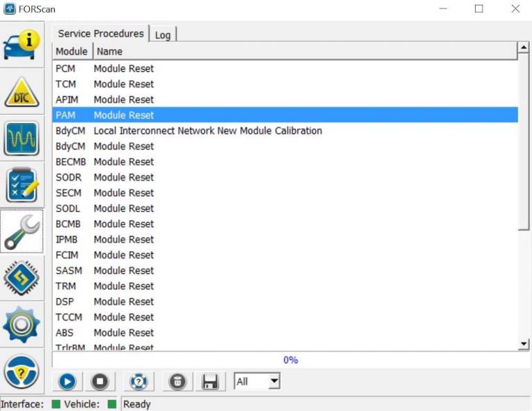Image resolution: width=532 pixels, height=411 pixels.
Task: Open the Configuration and Programming chip section
Action: click(x=22, y=278)
